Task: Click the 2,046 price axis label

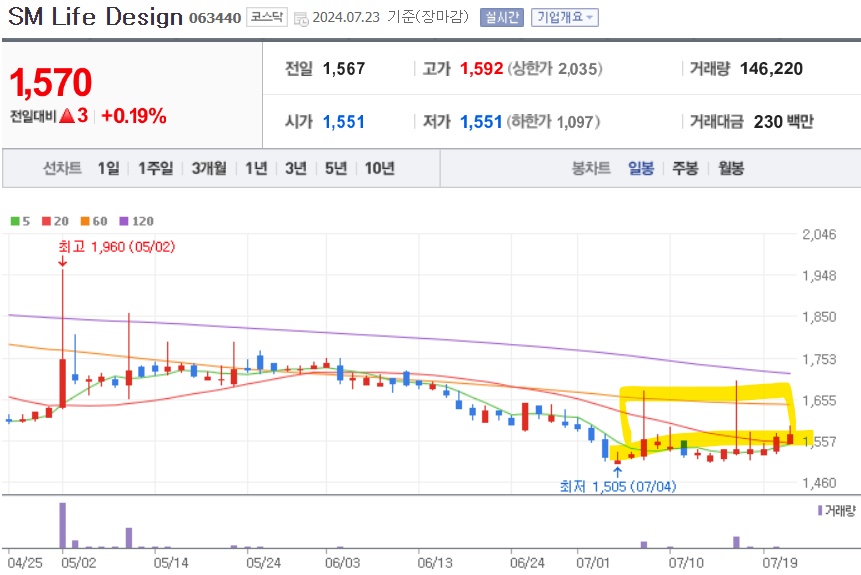Action: point(819,235)
